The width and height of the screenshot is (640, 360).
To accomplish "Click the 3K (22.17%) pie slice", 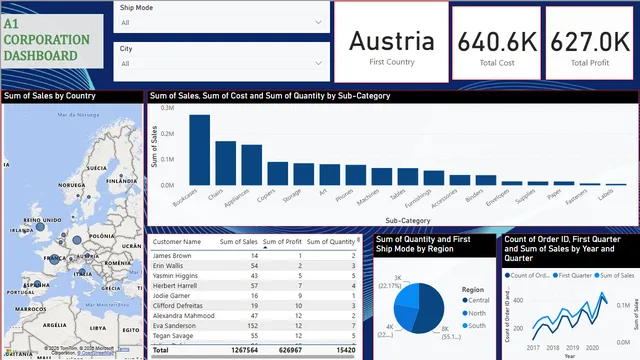I will point(409,296).
